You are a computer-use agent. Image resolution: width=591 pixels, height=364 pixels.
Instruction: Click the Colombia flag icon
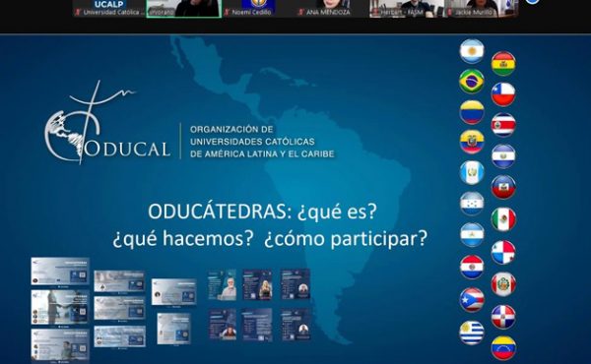point(472,112)
